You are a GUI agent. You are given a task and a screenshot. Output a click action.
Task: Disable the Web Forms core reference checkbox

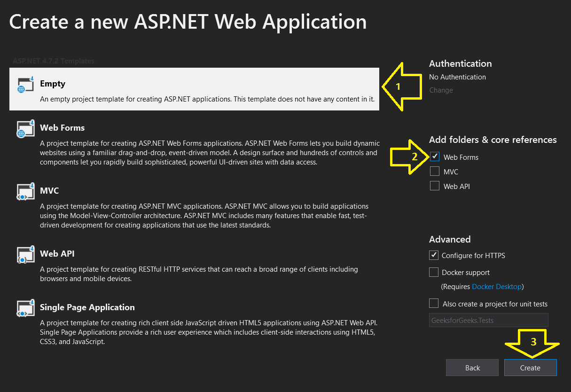434,157
